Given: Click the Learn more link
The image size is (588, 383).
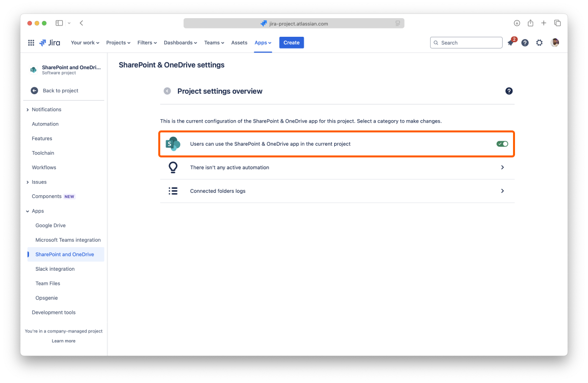Looking at the screenshot, I should click(64, 341).
